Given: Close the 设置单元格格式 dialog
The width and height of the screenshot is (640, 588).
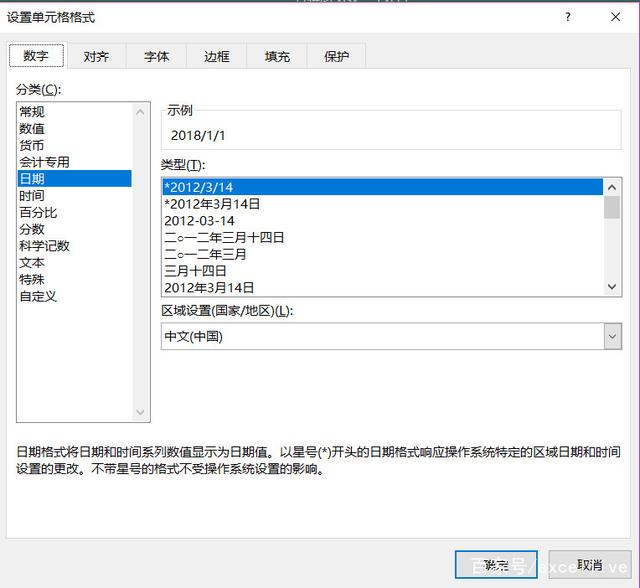Looking at the screenshot, I should [x=616, y=17].
